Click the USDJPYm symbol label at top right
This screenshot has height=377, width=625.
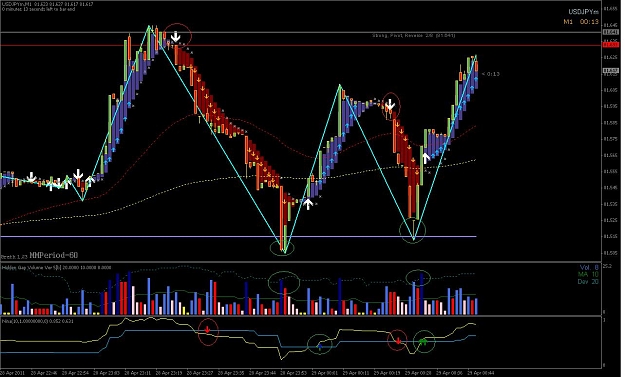click(x=584, y=12)
